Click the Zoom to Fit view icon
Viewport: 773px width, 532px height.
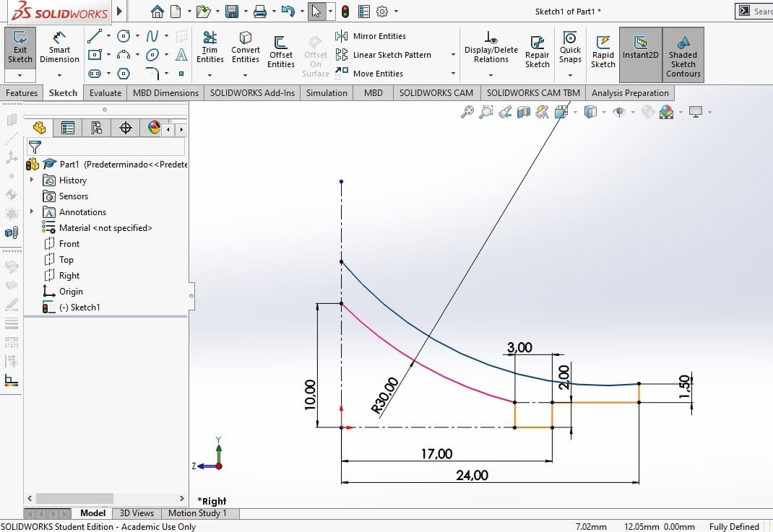click(x=467, y=112)
